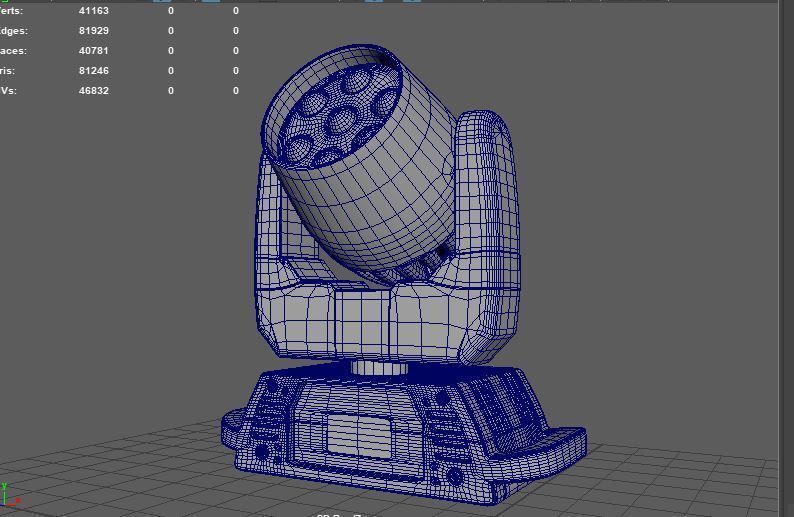
Task: Click the XYZ axis gizmo in the viewport corner
Action: tap(10, 495)
